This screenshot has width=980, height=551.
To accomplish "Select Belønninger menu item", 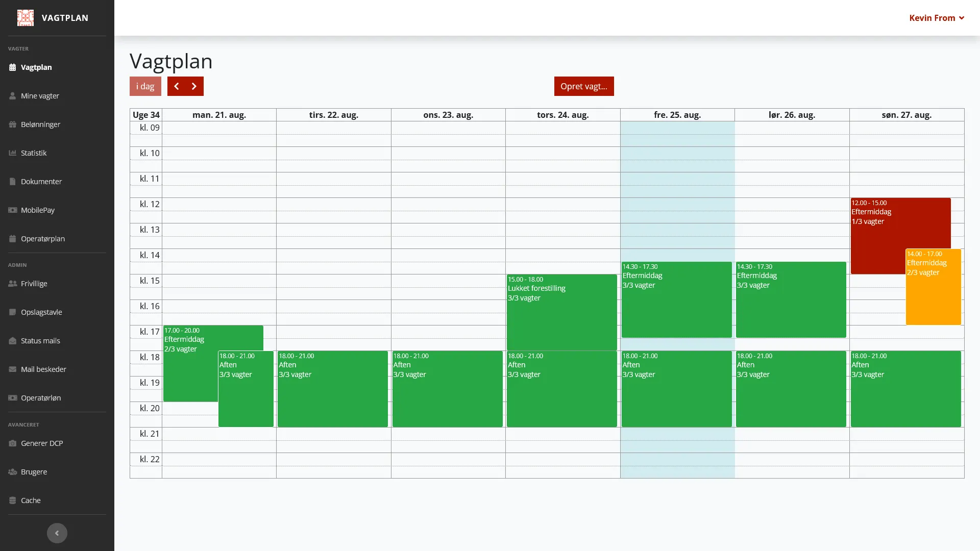I will point(57,124).
